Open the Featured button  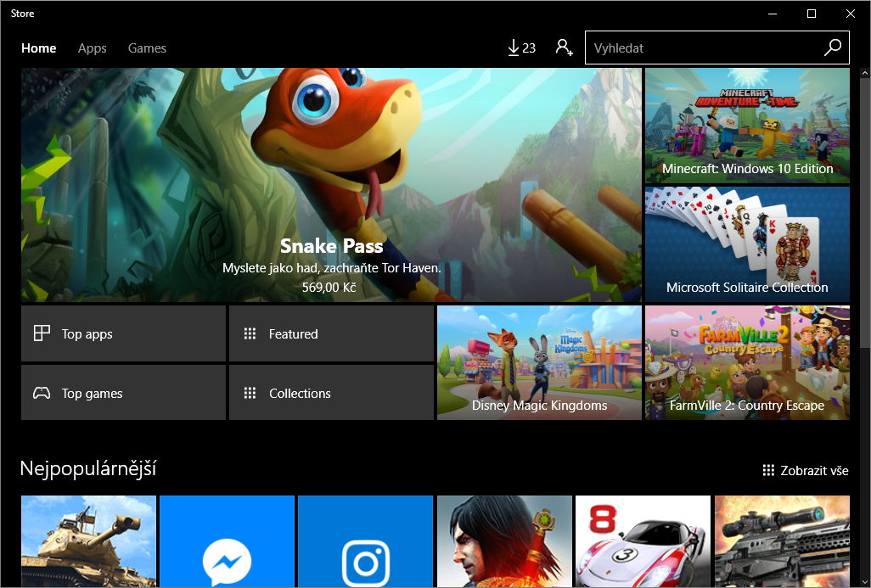tap(331, 333)
